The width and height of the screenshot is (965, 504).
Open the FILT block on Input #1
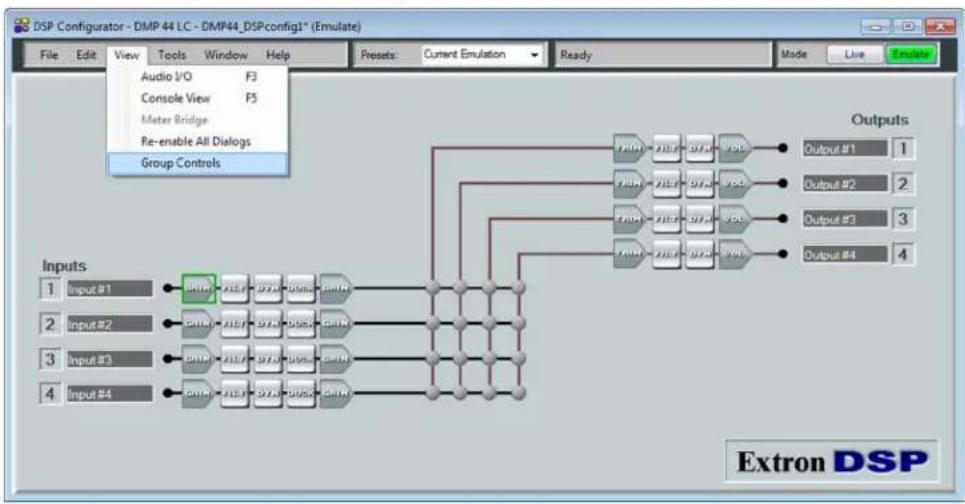point(234,288)
